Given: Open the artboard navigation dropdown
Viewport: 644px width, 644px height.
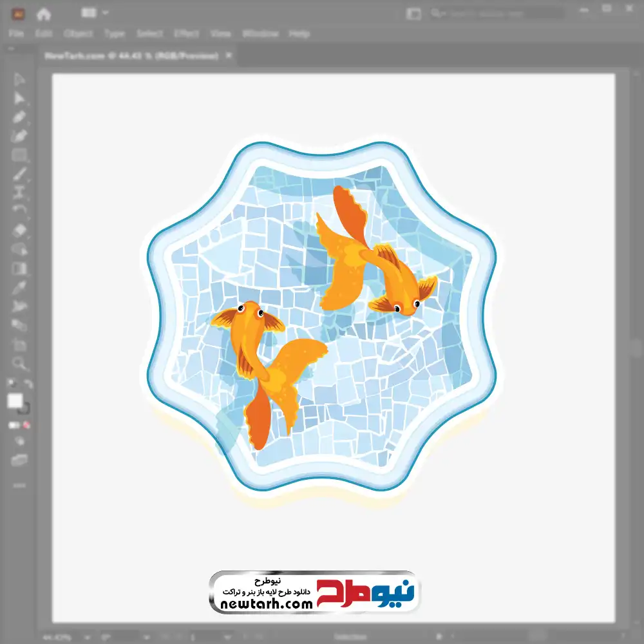Looking at the screenshot, I should click(x=227, y=638).
